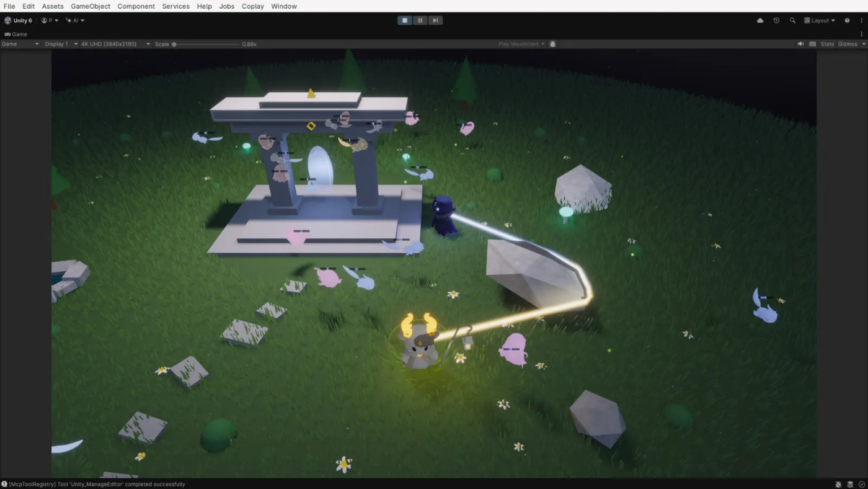Open the Play Maximized dropdown

(521, 44)
